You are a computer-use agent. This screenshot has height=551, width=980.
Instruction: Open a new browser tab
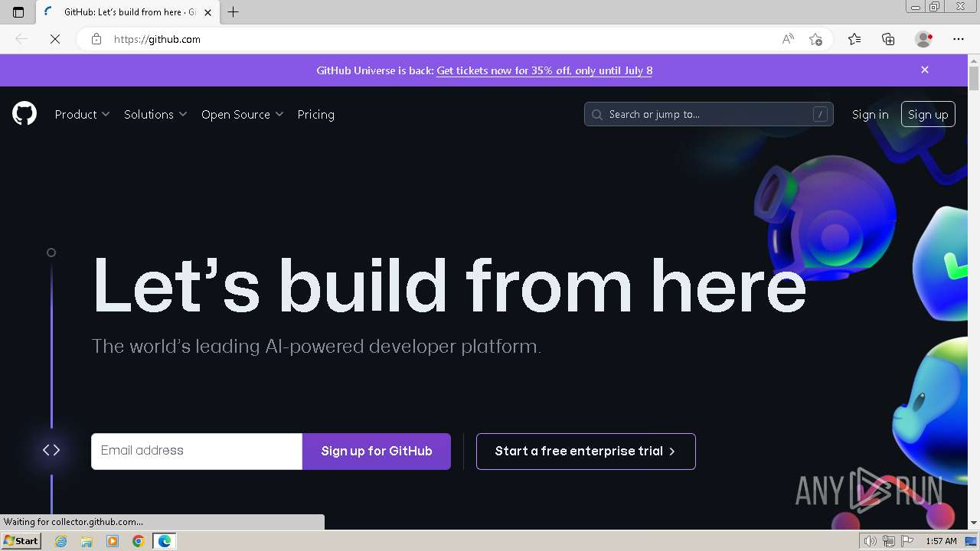[x=234, y=11]
